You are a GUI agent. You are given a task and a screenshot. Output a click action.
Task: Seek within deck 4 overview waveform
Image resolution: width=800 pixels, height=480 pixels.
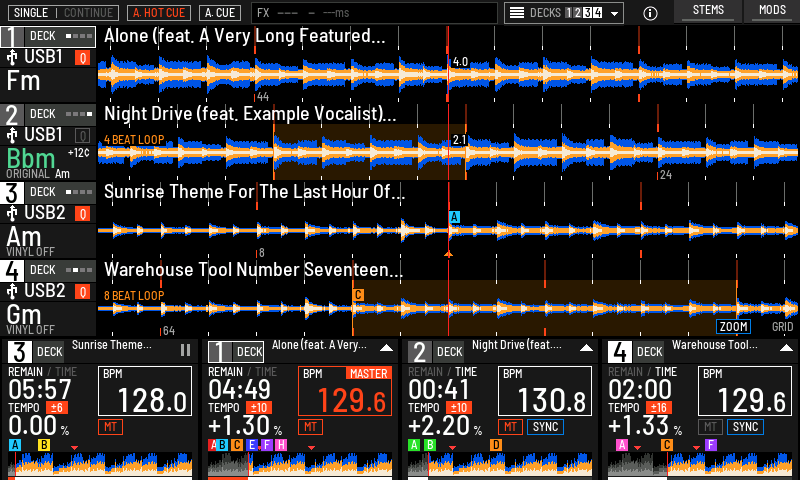pyautogui.click(x=700, y=465)
